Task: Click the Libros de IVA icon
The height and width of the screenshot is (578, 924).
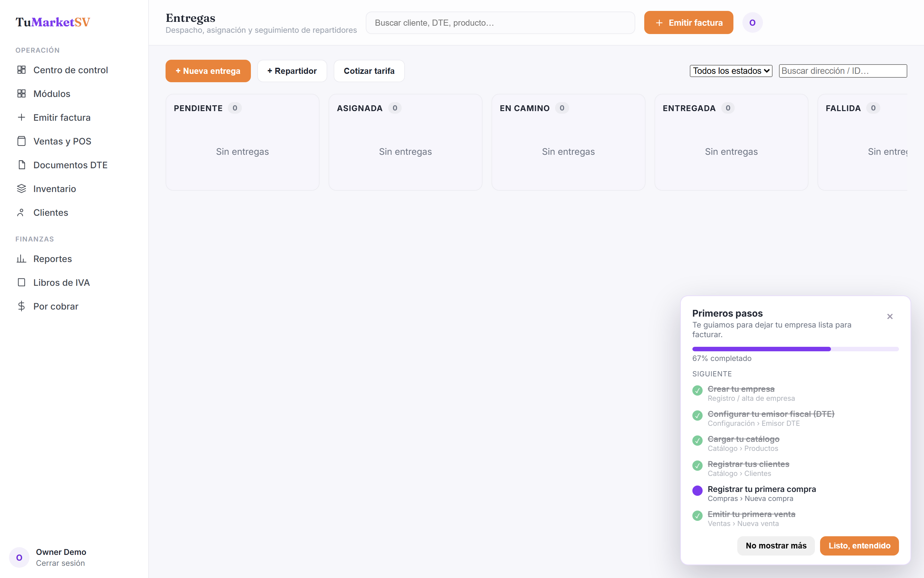Action: point(21,283)
